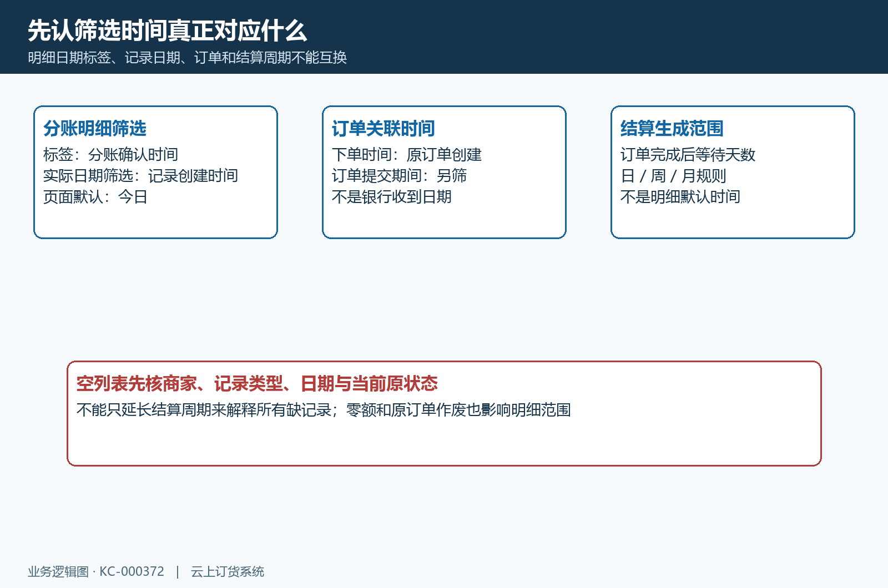
Task: Select line 下单时间：原订单创建
Action: (x=407, y=155)
